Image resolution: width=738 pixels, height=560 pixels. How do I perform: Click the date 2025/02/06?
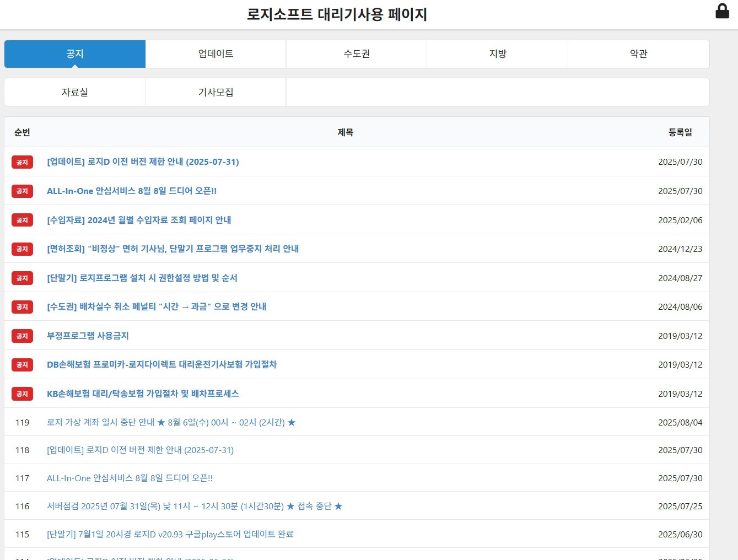(680, 220)
